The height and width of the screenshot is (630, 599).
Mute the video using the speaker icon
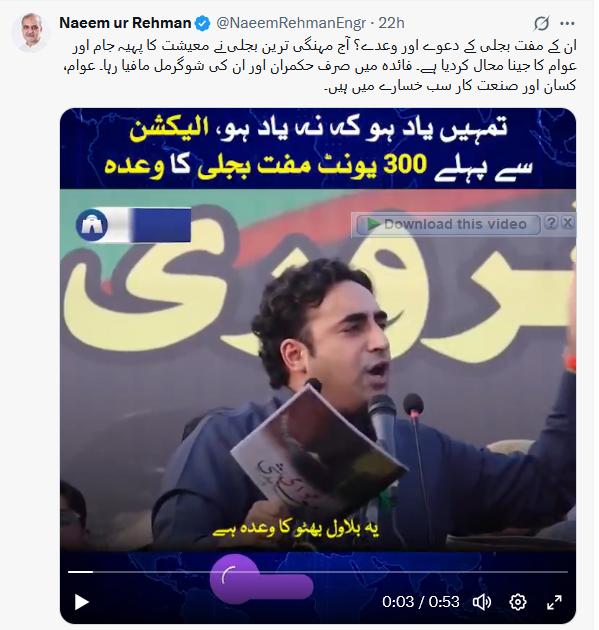482,602
